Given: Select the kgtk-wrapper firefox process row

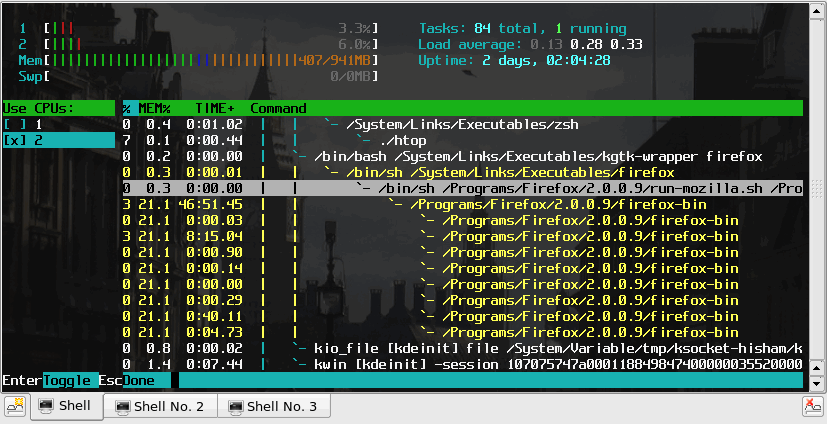Looking at the screenshot, I should (x=463, y=156).
